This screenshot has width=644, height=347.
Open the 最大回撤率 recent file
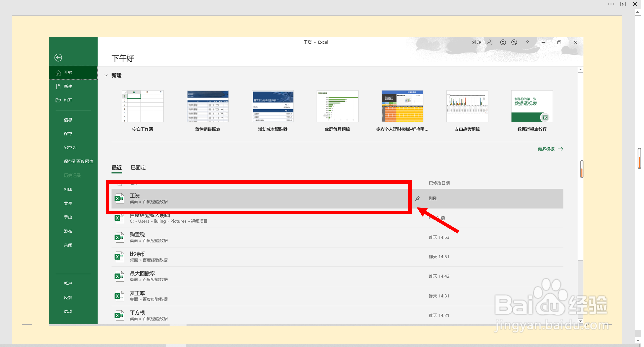[x=337, y=276]
